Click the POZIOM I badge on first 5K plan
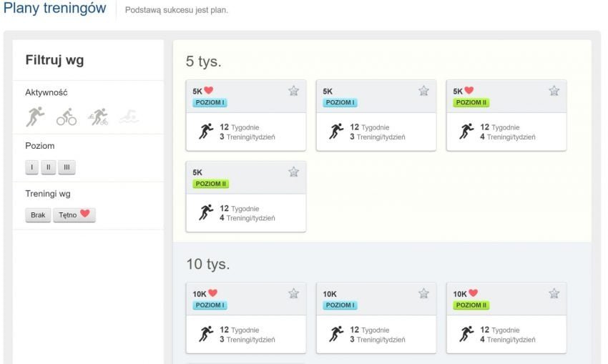Viewport: 608px width, 364px height. click(210, 103)
